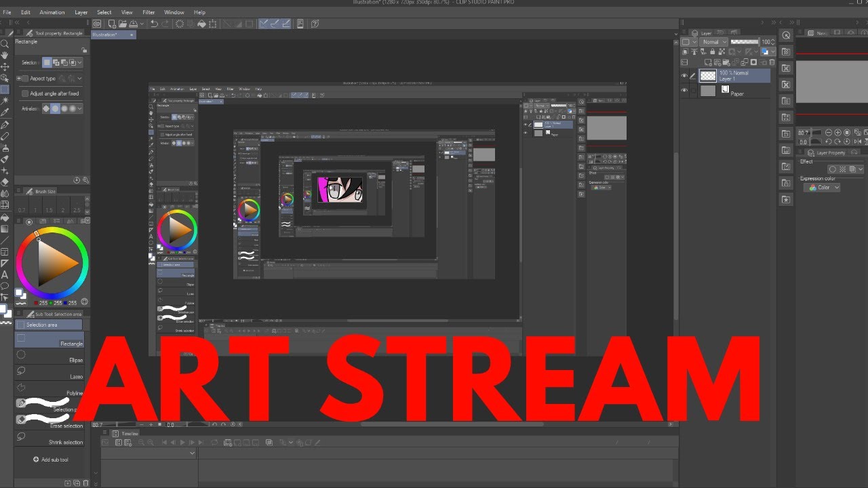Select the Zoom magnifier tool
The height and width of the screenshot is (488, 868).
pyautogui.click(x=5, y=43)
